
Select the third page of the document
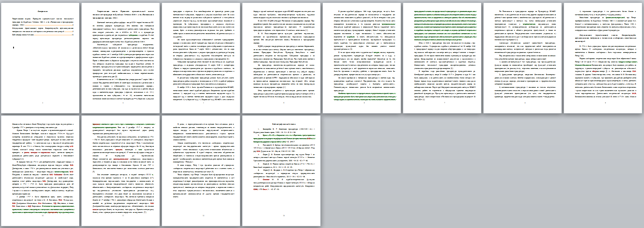click(201, 58)
